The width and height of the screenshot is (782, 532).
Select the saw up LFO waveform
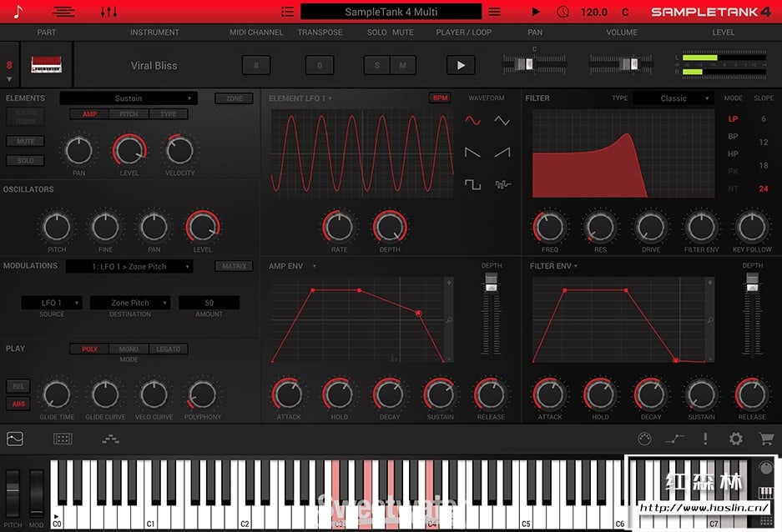point(502,153)
